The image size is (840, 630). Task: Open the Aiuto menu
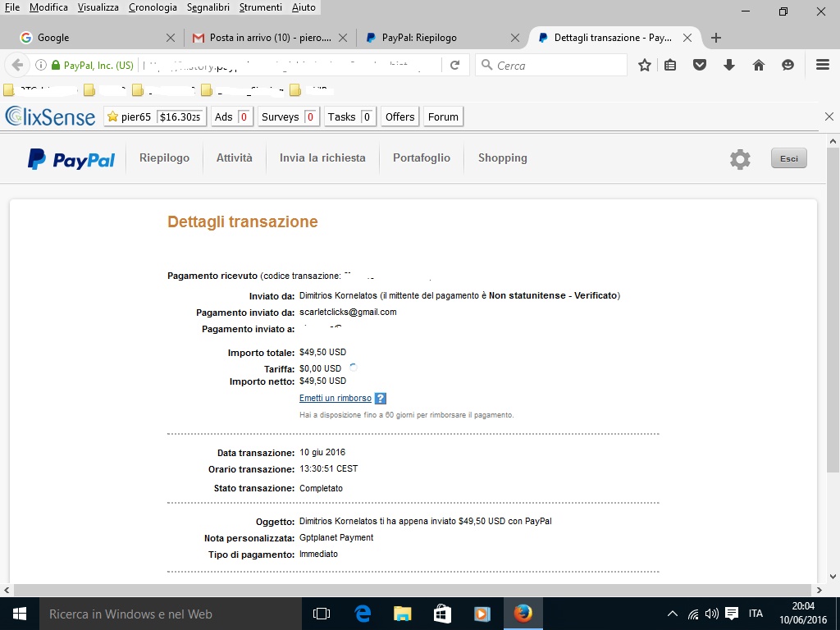tap(304, 7)
